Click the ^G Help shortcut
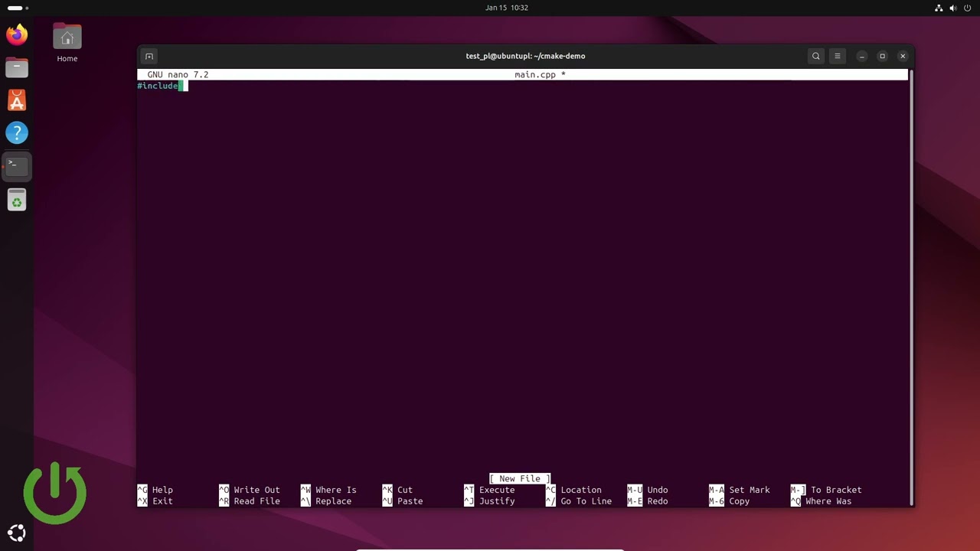The width and height of the screenshot is (980, 551). point(155,490)
